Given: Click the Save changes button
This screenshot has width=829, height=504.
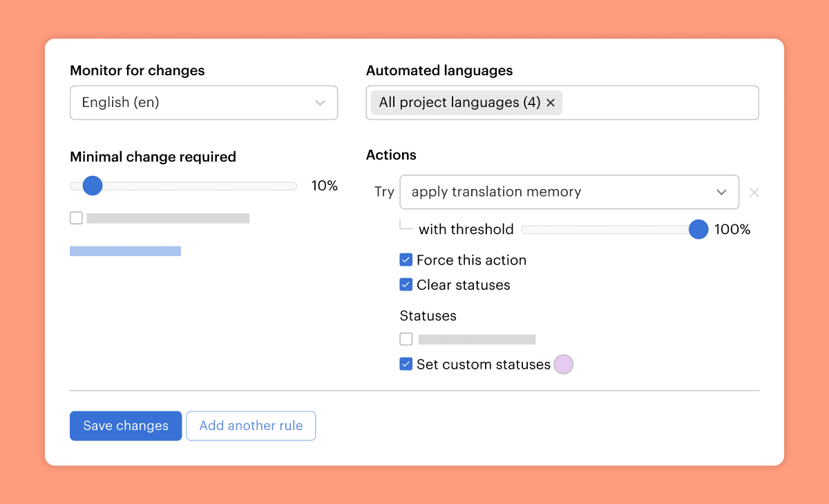Looking at the screenshot, I should pyautogui.click(x=126, y=426).
